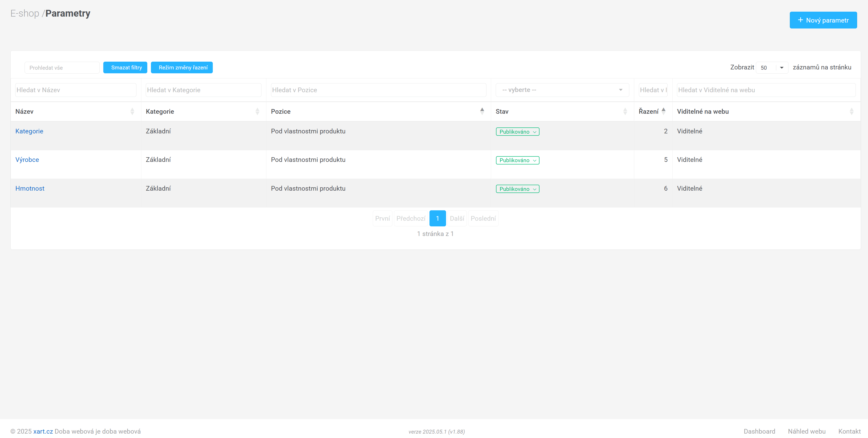Open Náhled webu in footer
The height and width of the screenshot is (438, 868).
[806, 431]
